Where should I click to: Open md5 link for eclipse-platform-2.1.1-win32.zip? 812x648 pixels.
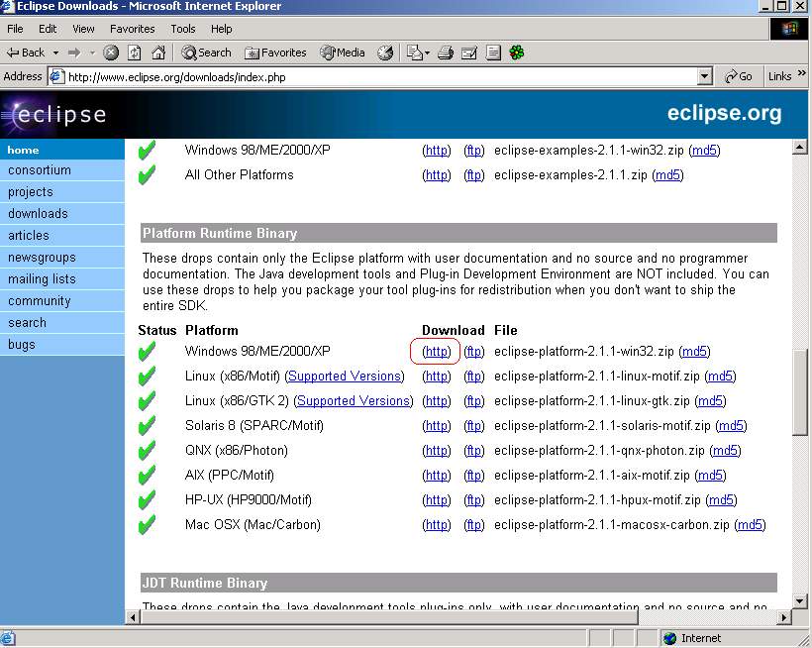pos(694,352)
